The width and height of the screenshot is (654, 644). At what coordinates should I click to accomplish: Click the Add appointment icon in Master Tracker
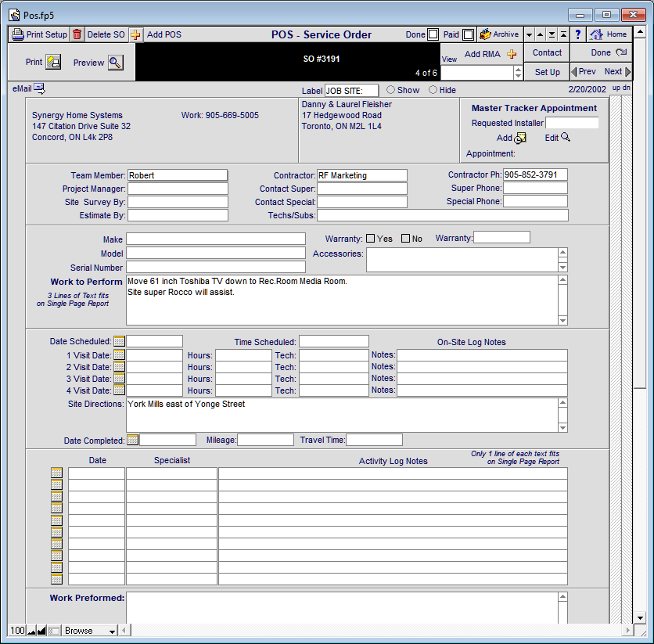click(520, 138)
